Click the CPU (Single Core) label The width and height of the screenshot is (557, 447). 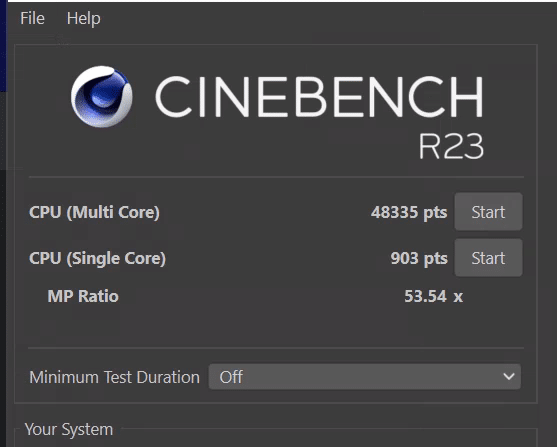pyautogui.click(x=97, y=258)
